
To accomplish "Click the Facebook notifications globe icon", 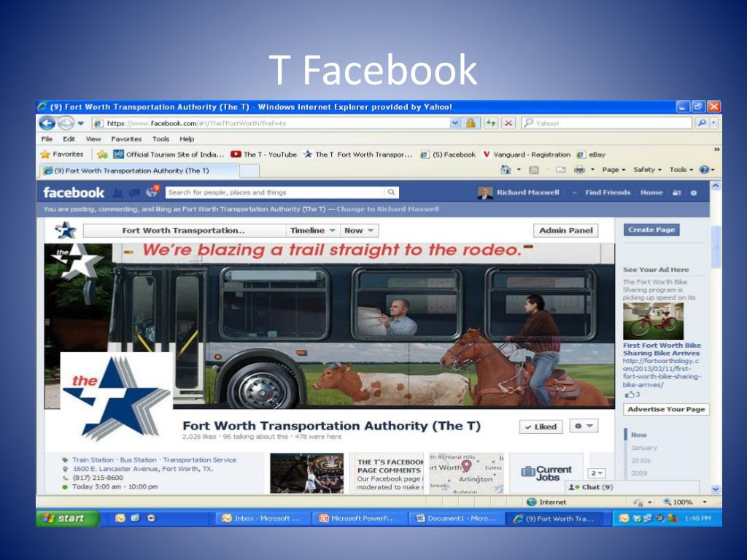I will 152,192.
